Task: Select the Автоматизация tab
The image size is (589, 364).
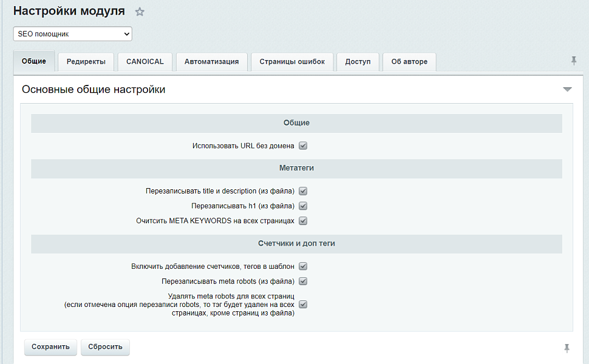Action: click(211, 61)
